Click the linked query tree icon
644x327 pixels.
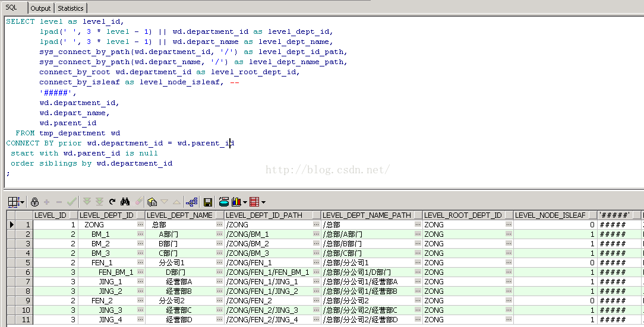pos(191,201)
